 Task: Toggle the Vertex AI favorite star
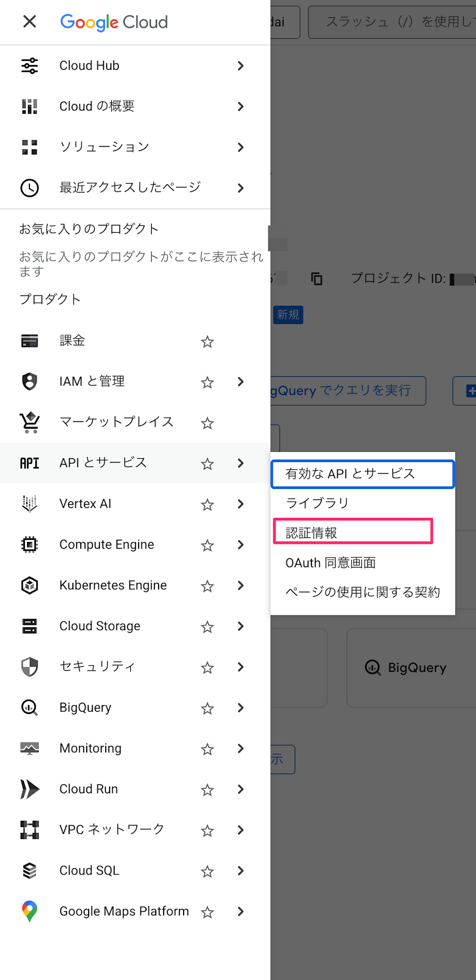(x=208, y=505)
